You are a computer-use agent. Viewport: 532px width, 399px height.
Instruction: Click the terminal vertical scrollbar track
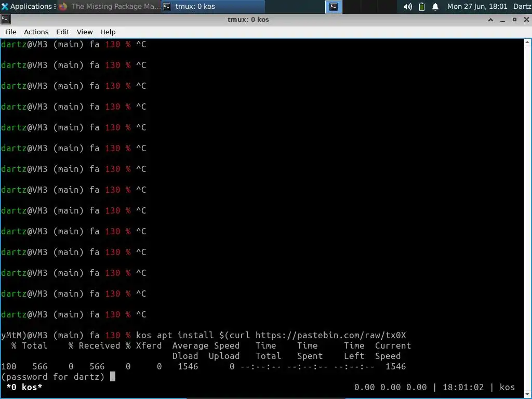tap(528, 217)
